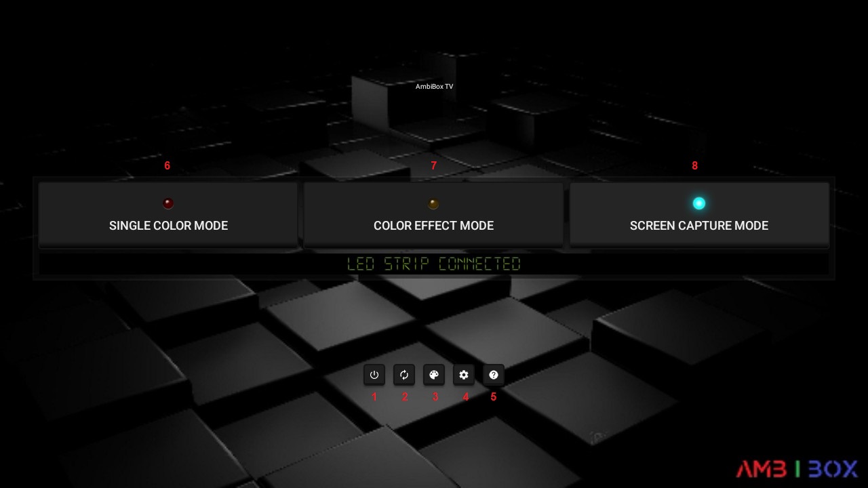The image size is (868, 488).
Task: Click the power icon button
Action: 374,375
